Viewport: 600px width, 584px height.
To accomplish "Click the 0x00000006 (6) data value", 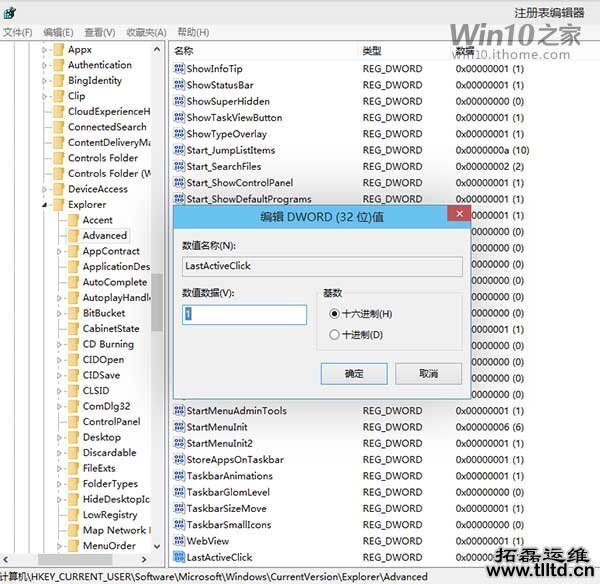I will [x=489, y=427].
